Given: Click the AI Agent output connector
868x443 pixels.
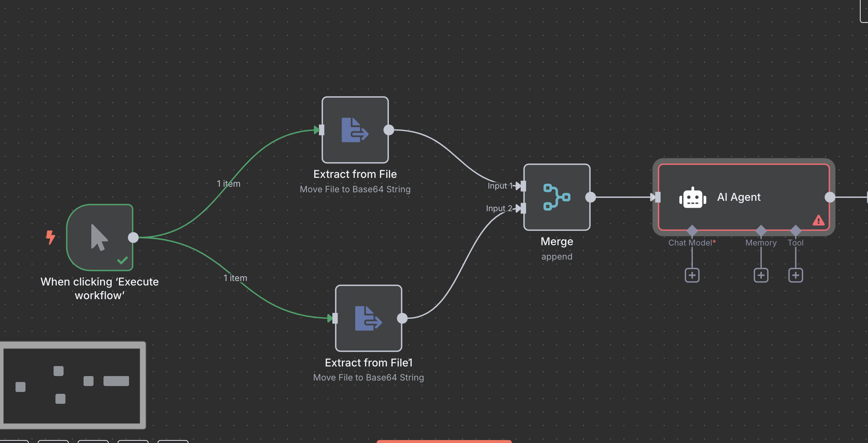Looking at the screenshot, I should 830,197.
